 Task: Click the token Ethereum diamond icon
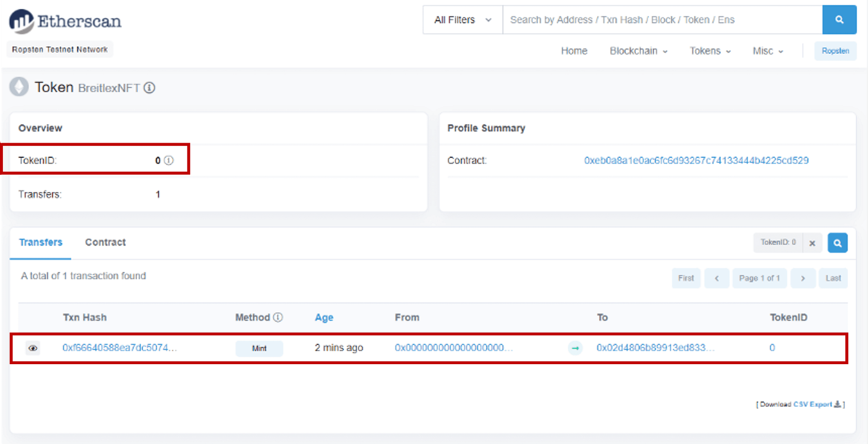[19, 87]
